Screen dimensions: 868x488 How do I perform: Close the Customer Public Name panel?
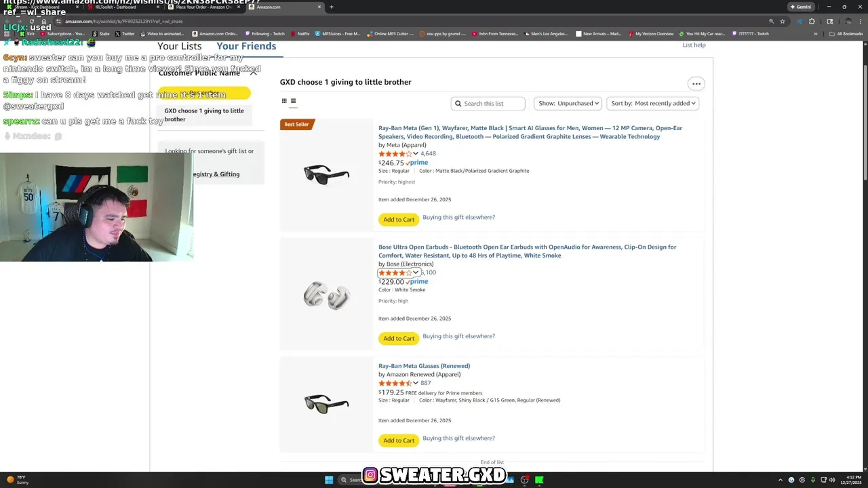(254, 73)
